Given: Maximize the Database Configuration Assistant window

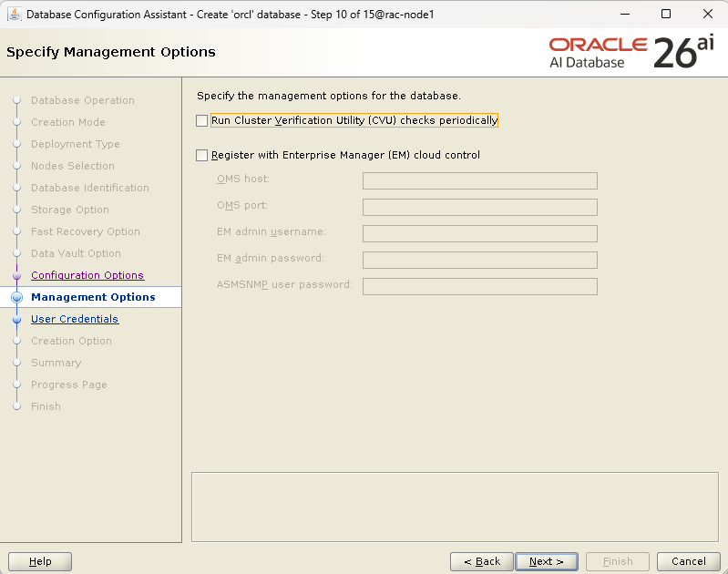Looking at the screenshot, I should click(x=666, y=14).
